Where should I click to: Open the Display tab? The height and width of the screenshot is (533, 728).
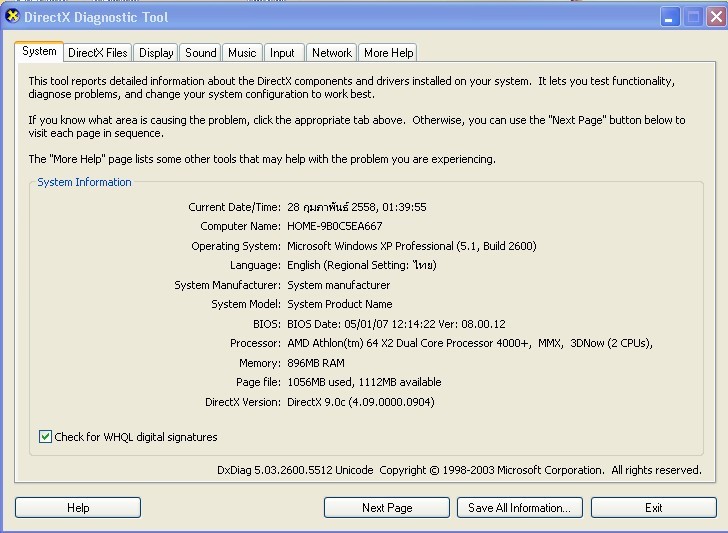point(156,53)
